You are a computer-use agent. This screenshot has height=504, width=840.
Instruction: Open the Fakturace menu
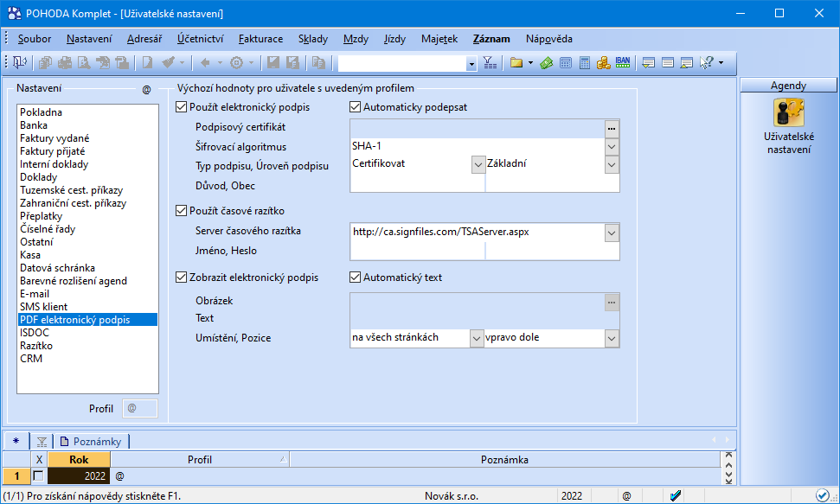[260, 39]
